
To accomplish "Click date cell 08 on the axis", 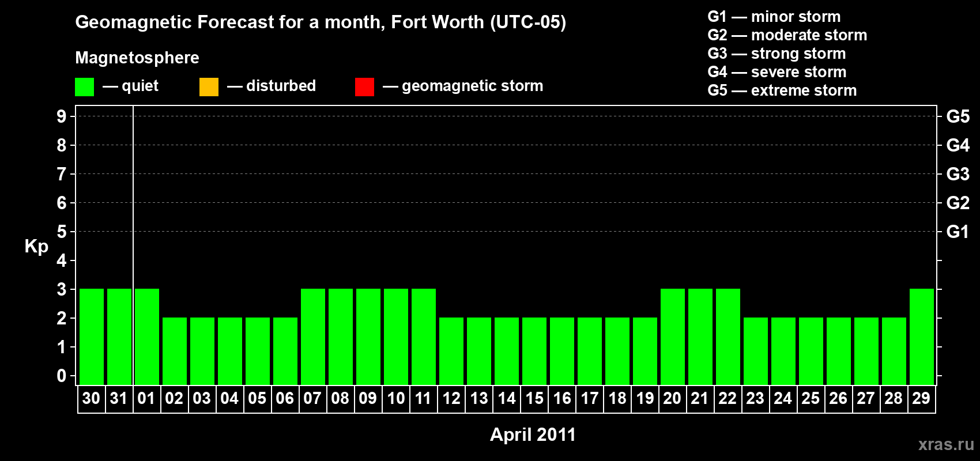I will 341,399.
